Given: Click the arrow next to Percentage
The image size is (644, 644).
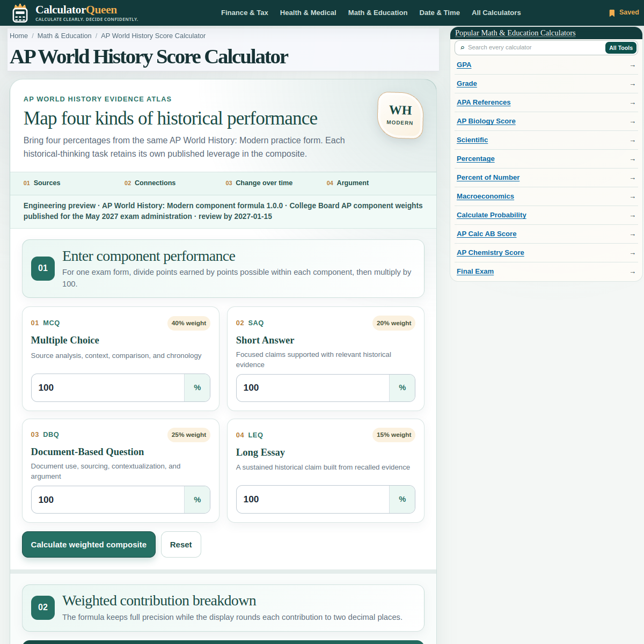Looking at the screenshot, I should (x=632, y=159).
